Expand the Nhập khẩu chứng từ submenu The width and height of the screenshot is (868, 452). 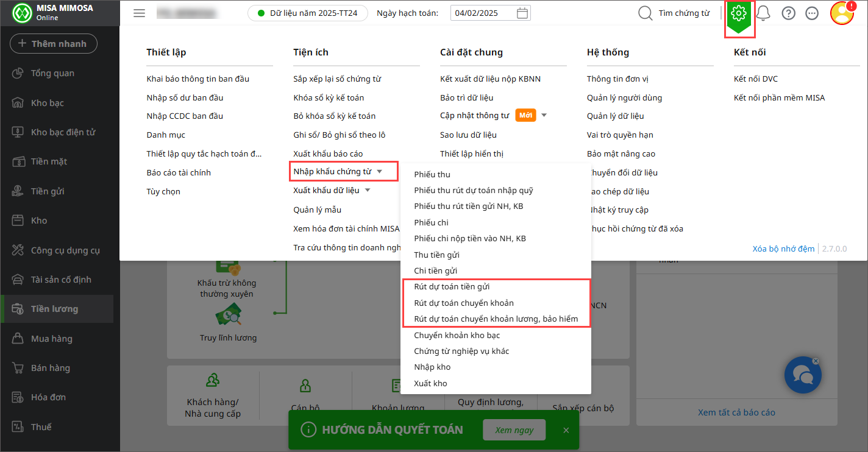379,172
